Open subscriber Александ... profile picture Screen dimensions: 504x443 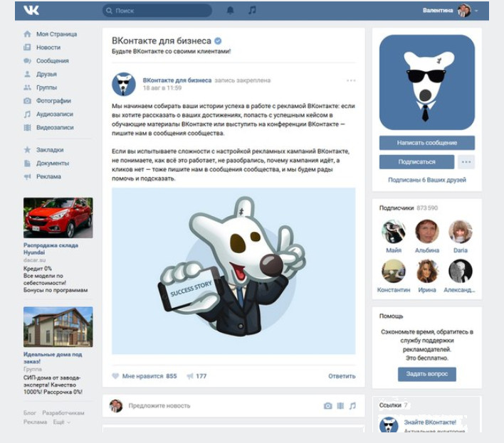(461, 271)
